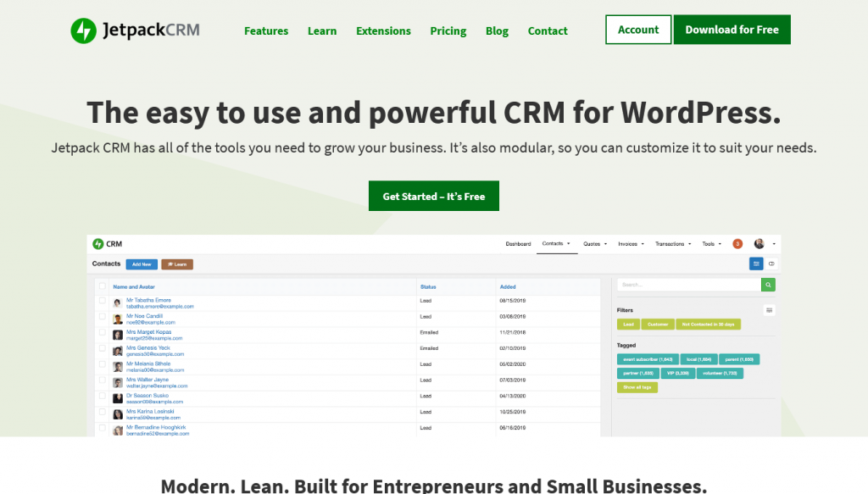Click Melania Sithole's avatar
The image size is (868, 494).
tap(117, 367)
